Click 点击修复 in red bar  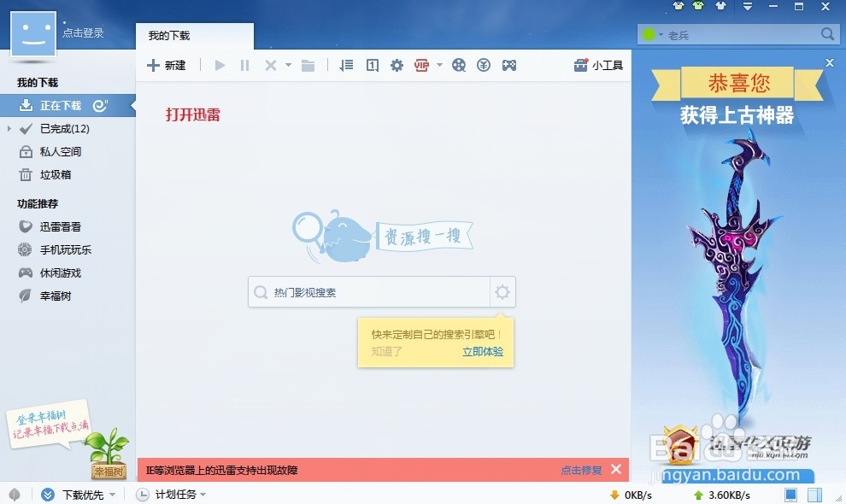(x=582, y=470)
